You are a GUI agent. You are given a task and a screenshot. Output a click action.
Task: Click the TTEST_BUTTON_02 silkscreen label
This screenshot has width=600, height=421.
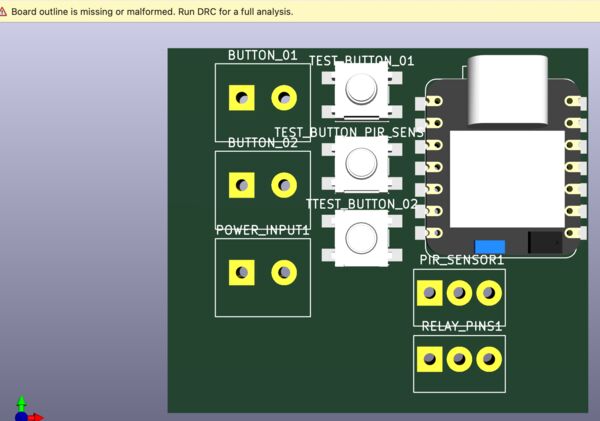(x=362, y=204)
